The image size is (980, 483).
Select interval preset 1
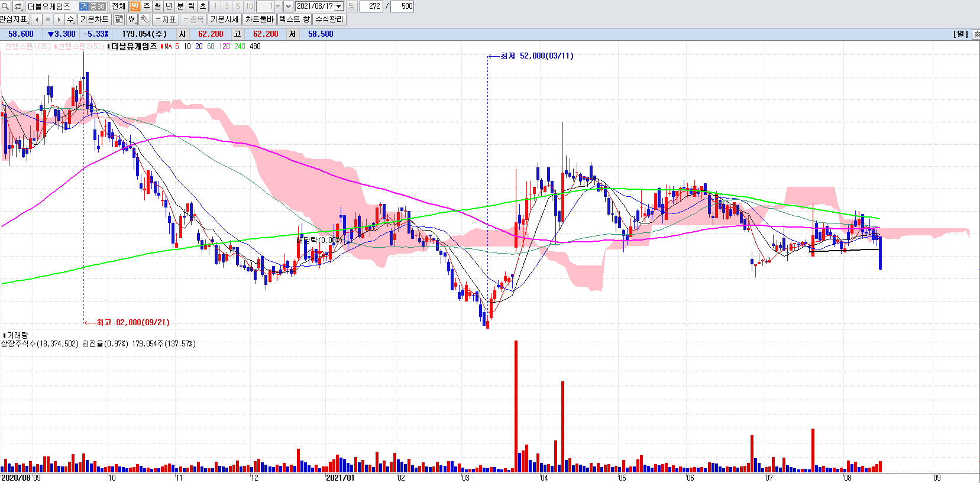click(215, 7)
